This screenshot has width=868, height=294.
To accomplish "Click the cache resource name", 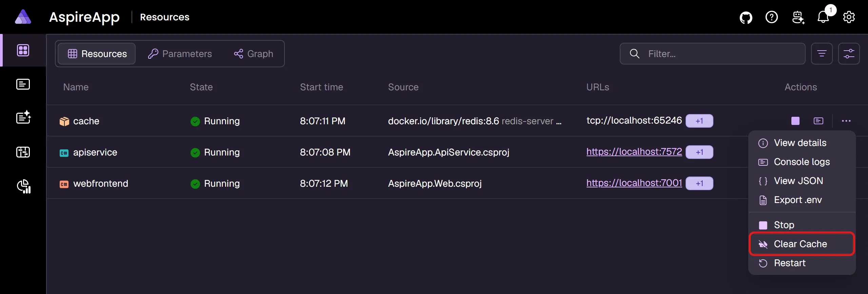I will tap(86, 121).
